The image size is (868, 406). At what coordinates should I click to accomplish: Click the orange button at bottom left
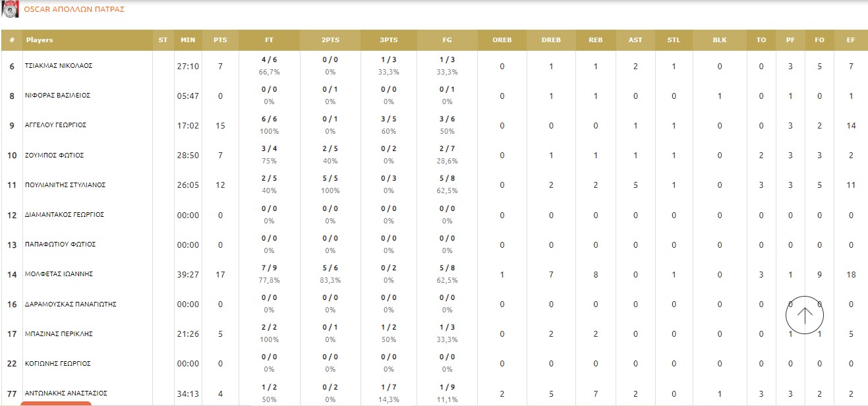pos(56,403)
